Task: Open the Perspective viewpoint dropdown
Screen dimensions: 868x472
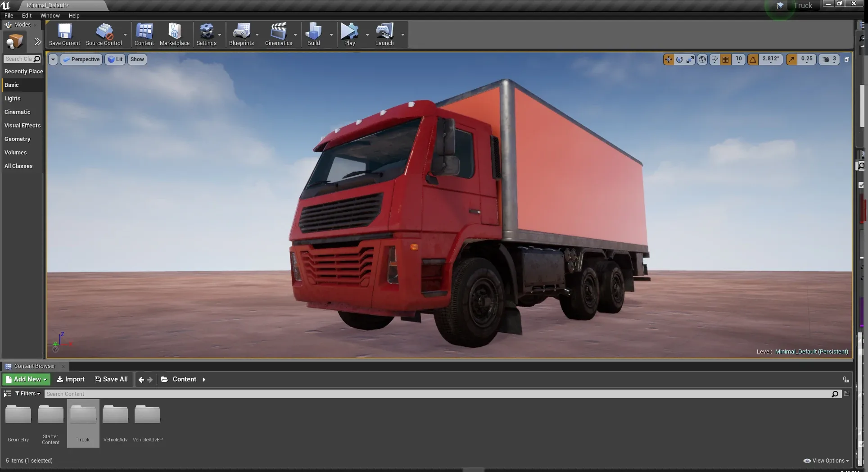Action: 81,59
